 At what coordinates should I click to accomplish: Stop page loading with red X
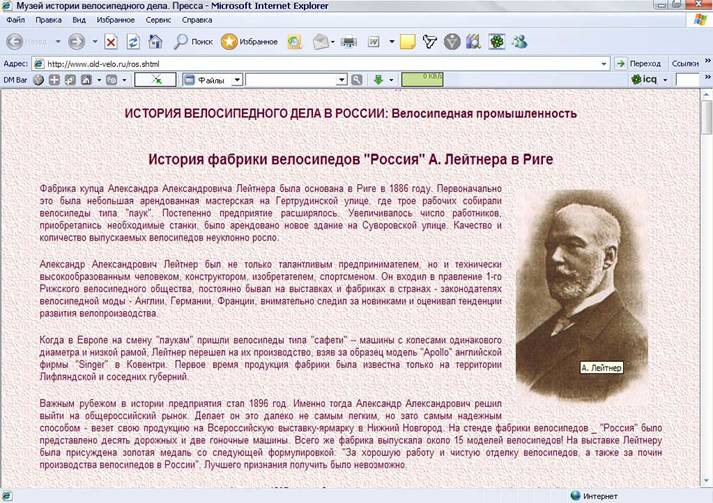(110, 42)
